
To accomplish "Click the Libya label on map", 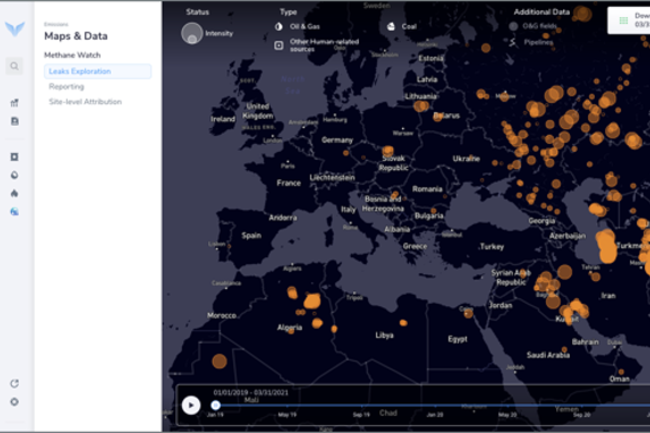I will pyautogui.click(x=384, y=335).
